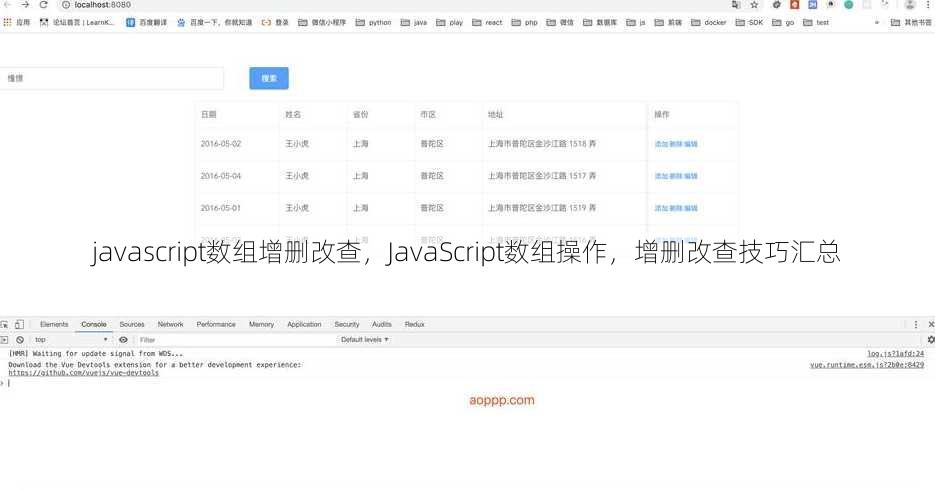This screenshot has width=935, height=490.
Task: Click the console Filter input
Action: [x=236, y=340]
